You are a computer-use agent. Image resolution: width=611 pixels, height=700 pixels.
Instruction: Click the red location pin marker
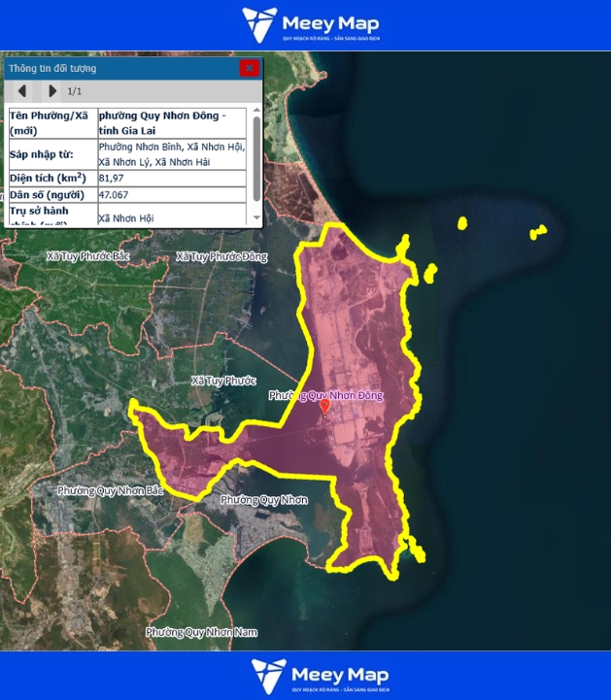point(324,408)
